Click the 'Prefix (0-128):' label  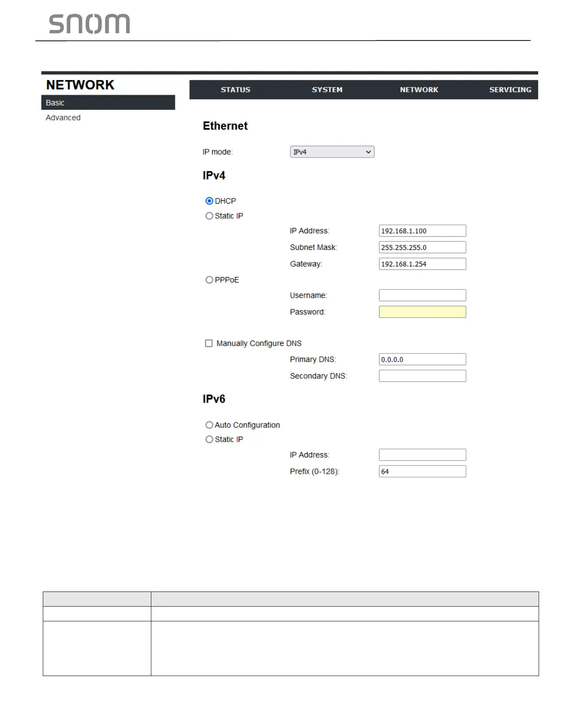[315, 472]
